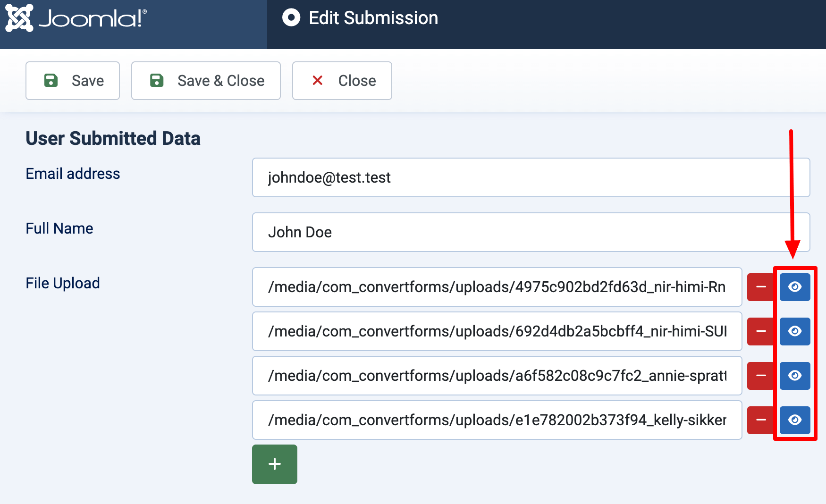The image size is (826, 504).
Task: Click the Edit Submission page title
Action: coord(373,18)
